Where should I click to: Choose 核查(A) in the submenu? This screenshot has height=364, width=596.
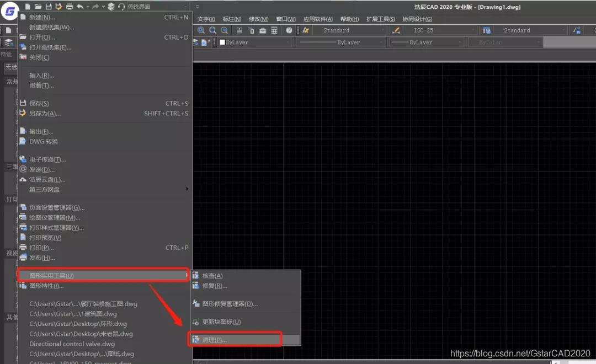click(x=246, y=276)
